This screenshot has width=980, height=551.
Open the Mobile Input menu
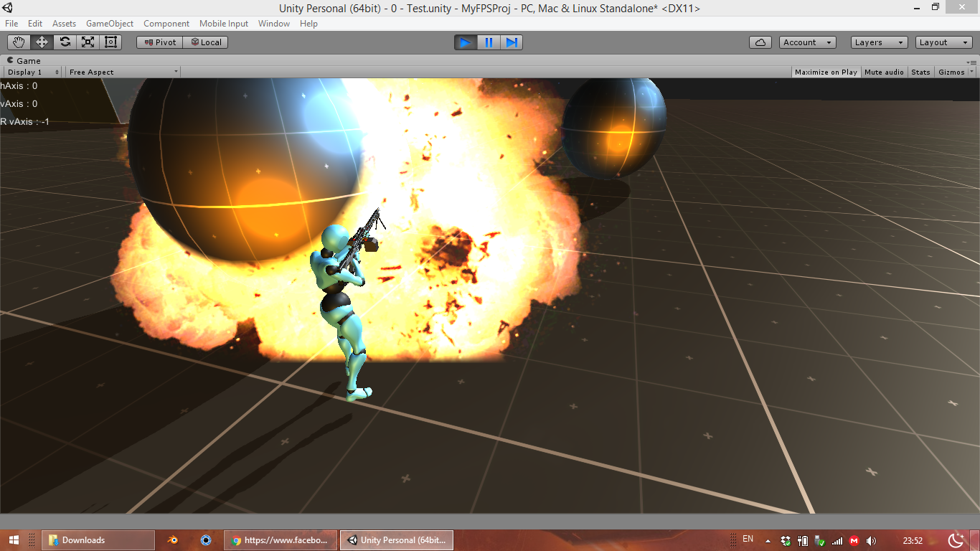point(224,24)
